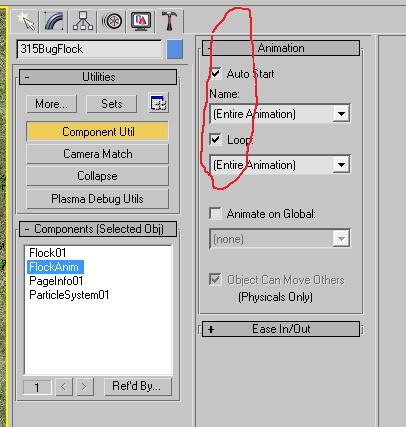Click the 315BugFlock name field
This screenshot has height=427, width=406.
(89, 49)
